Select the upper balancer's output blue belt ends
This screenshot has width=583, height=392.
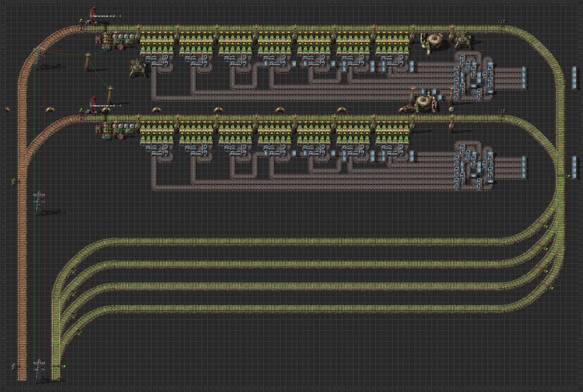(524, 77)
